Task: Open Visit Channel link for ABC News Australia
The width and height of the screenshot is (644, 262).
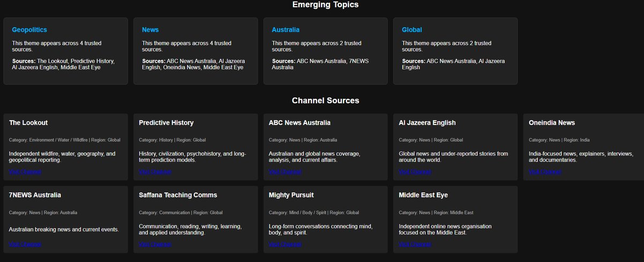Action: point(285,172)
